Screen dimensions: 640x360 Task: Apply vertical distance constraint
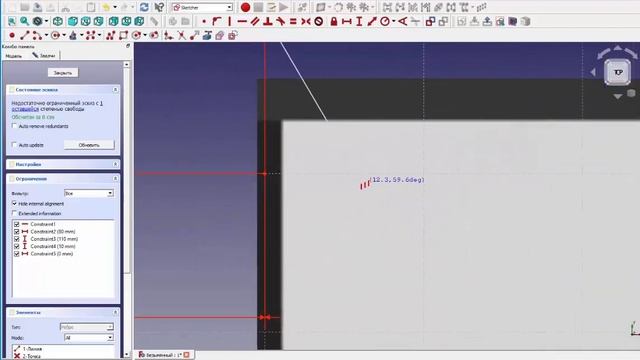tap(359, 21)
